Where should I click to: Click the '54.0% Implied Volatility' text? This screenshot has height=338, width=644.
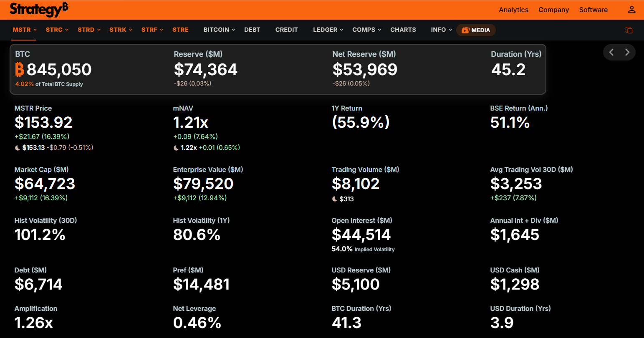[363, 249]
